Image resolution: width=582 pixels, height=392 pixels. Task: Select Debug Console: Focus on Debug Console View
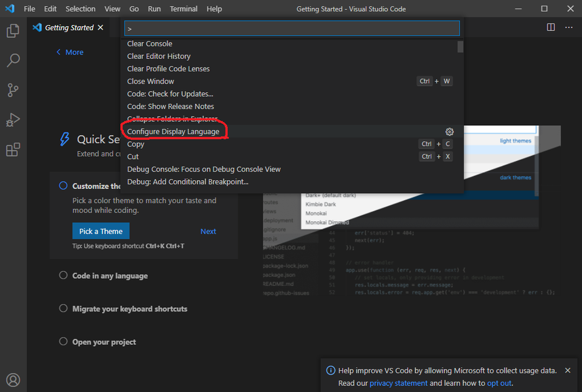(x=292, y=169)
